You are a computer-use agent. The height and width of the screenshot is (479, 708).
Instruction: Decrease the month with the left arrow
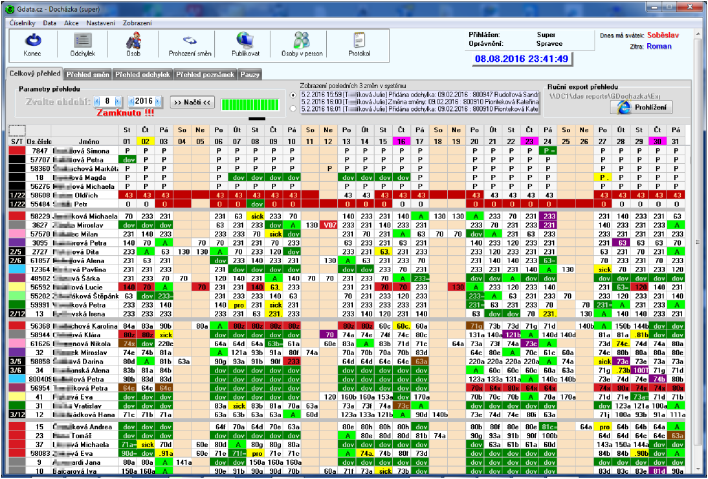[97, 102]
